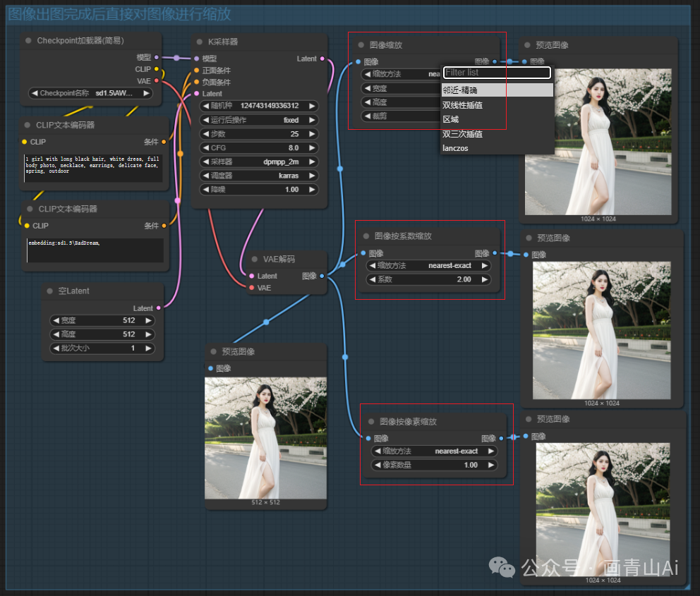This screenshot has height=596, width=700.
Task: Increase 像素数量 value with right arrow
Action: pyautogui.click(x=491, y=465)
